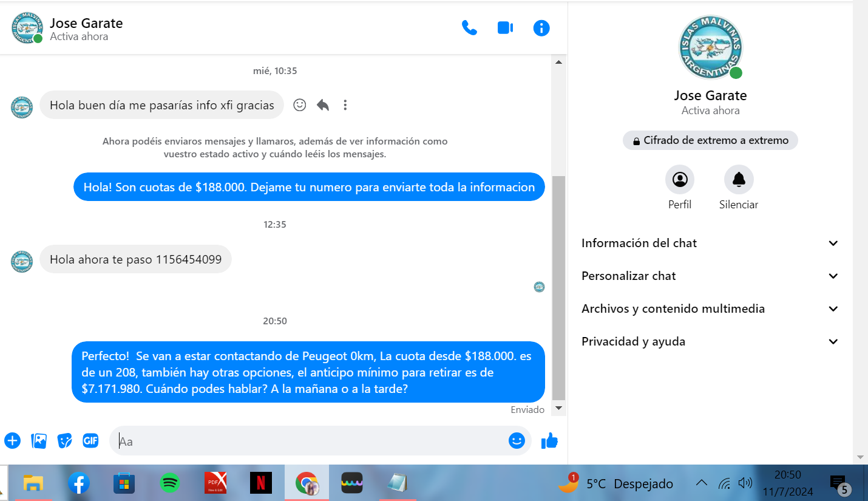This screenshot has height=501, width=868.
Task: Click the chat scrollbar thumb
Action: 559,288
